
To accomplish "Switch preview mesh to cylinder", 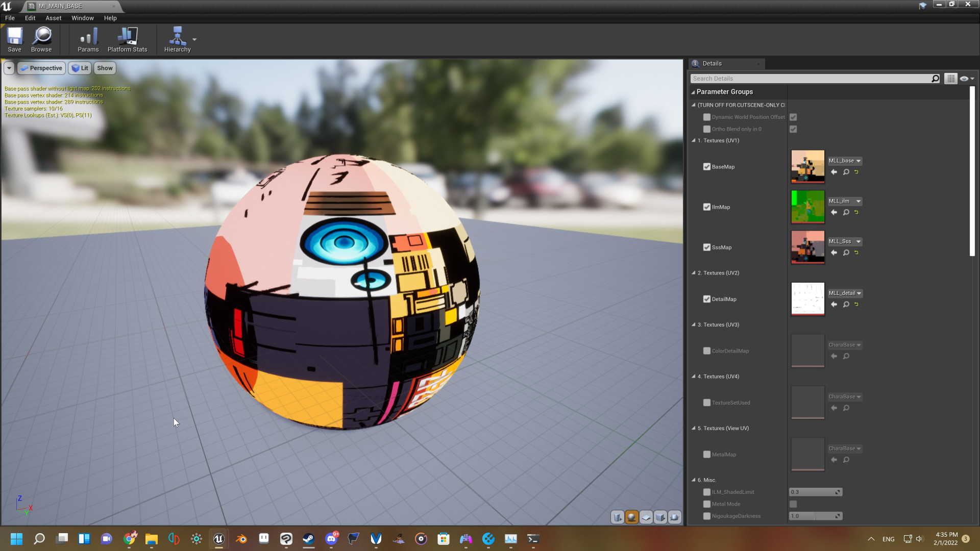I will click(617, 517).
